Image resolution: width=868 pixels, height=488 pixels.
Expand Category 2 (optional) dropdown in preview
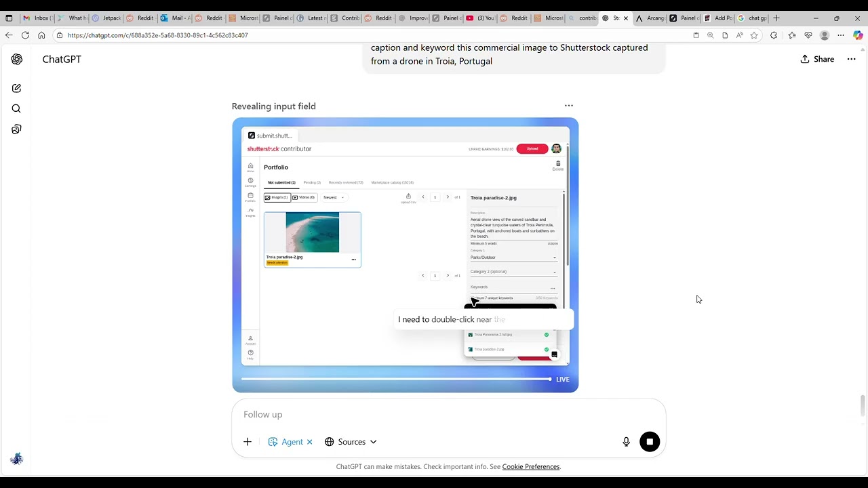[x=513, y=272]
